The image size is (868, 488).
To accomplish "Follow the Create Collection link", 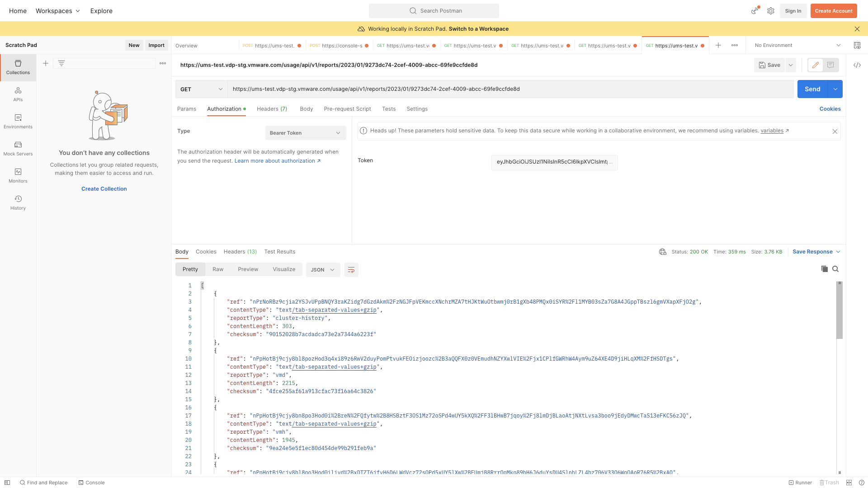I will click(104, 189).
